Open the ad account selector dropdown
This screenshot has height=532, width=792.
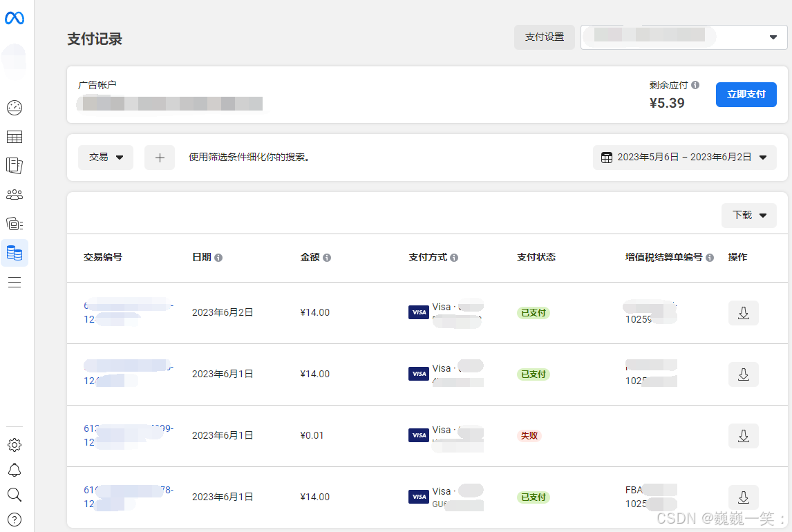click(684, 37)
